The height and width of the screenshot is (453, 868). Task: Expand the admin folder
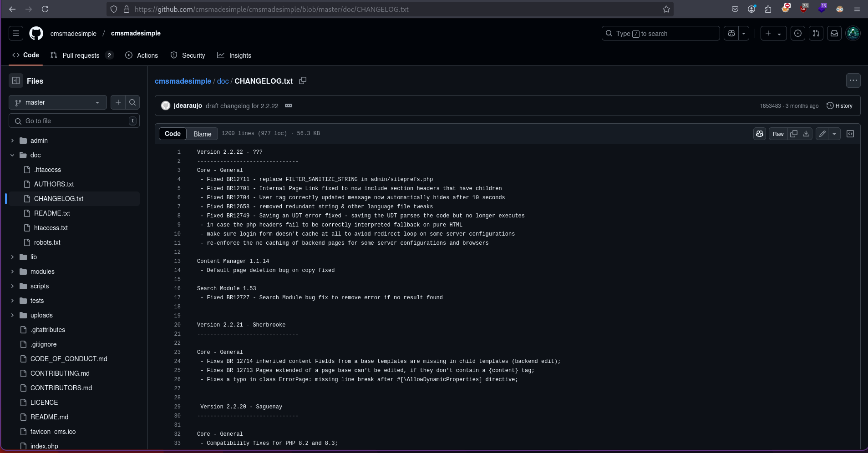point(12,141)
